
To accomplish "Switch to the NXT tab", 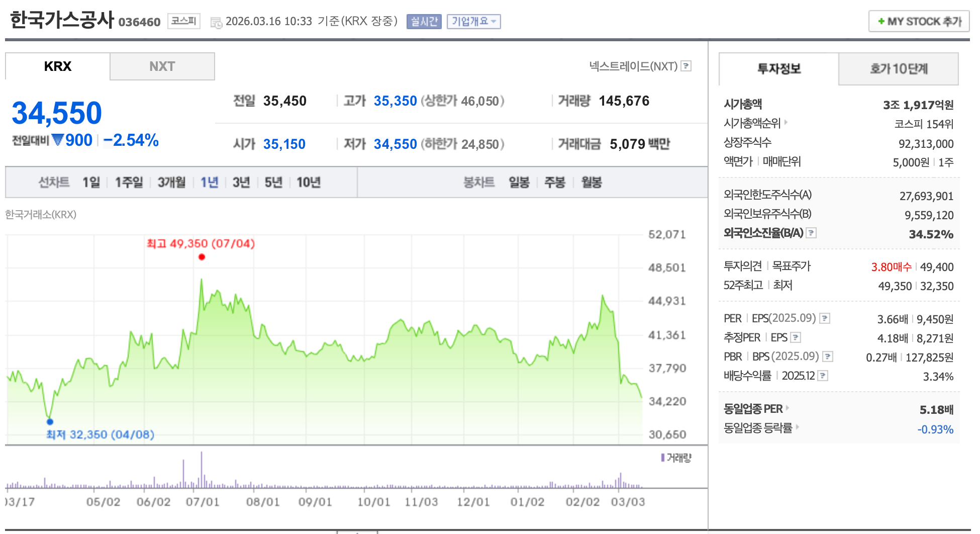I will click(162, 66).
